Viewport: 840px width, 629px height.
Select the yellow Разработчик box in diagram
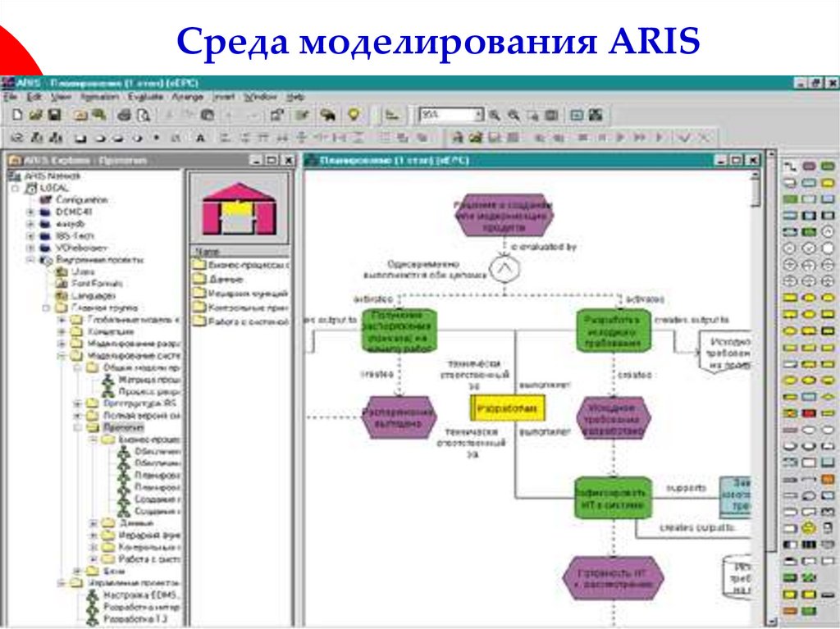507,408
